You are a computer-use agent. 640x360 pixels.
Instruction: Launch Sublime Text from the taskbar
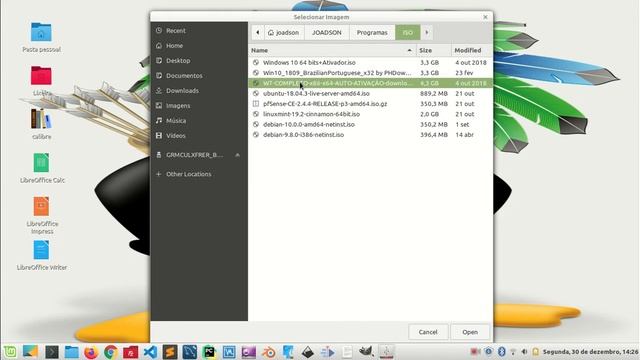click(x=170, y=352)
